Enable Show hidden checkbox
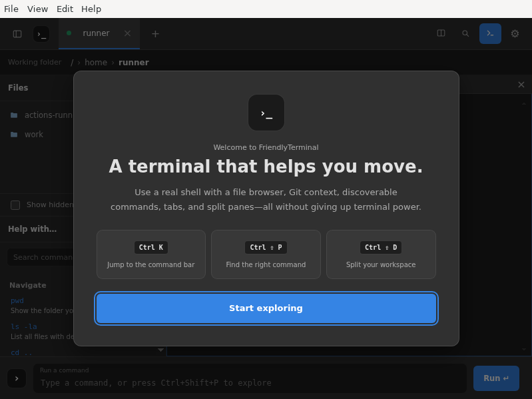This screenshot has width=532, height=399. point(15,205)
